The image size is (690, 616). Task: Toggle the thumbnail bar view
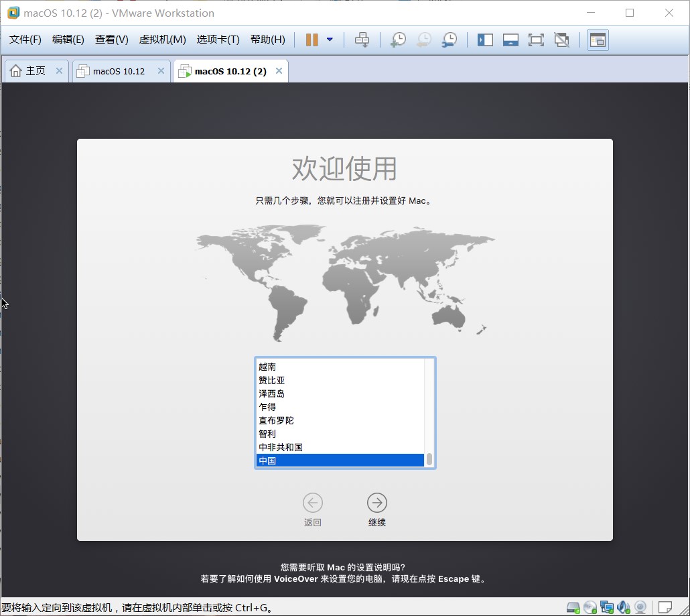510,40
